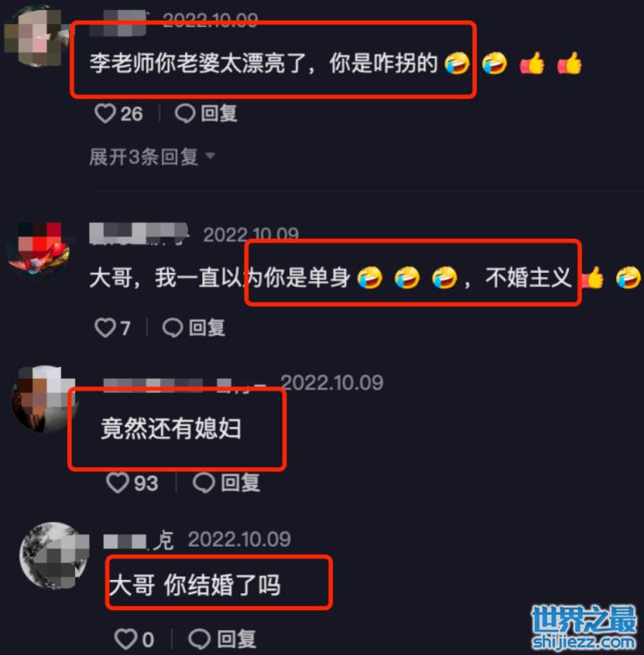Open grey round avatar of fourth commenter
The image size is (644, 655).
tap(55, 556)
